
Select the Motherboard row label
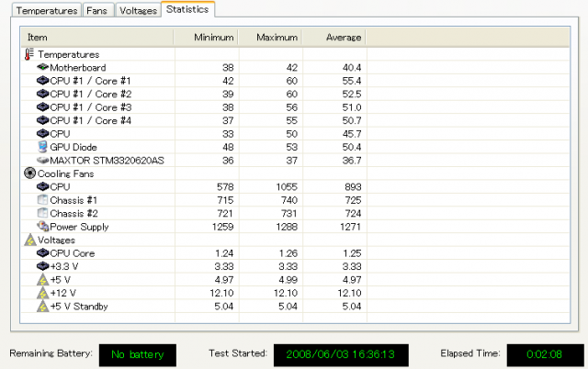[78, 67]
